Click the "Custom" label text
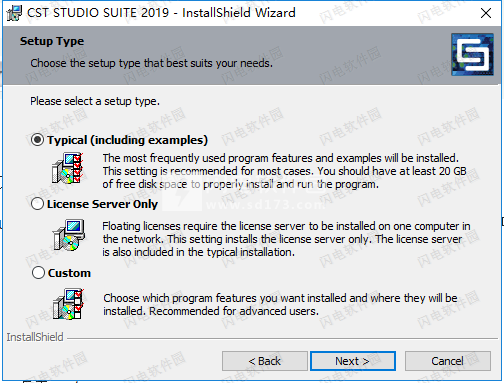 pyautogui.click(x=69, y=273)
